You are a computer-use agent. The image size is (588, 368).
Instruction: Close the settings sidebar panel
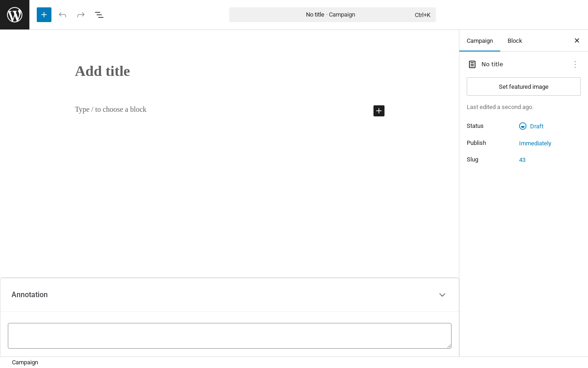click(x=577, y=40)
